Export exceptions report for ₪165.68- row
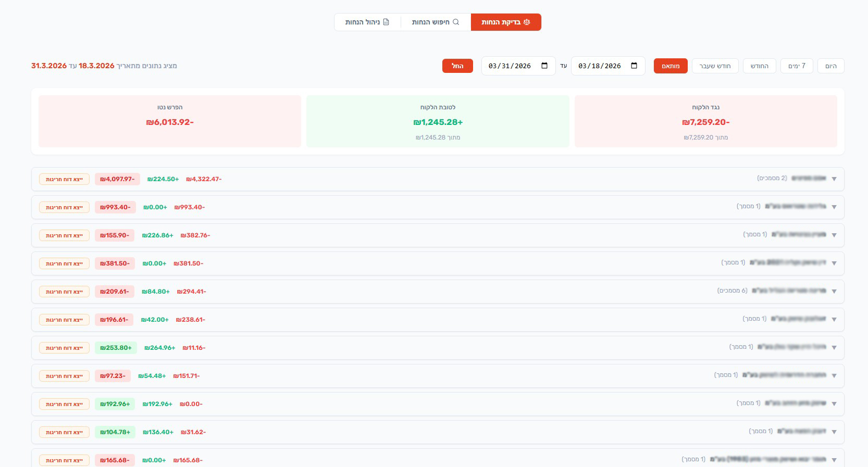The height and width of the screenshot is (467, 868). point(64,460)
